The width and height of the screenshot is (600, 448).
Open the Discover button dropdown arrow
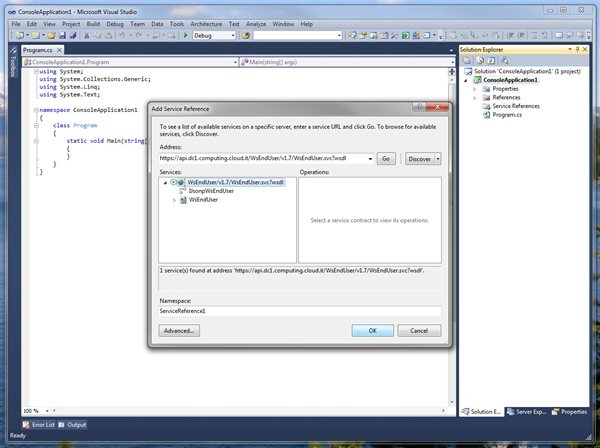(x=438, y=159)
